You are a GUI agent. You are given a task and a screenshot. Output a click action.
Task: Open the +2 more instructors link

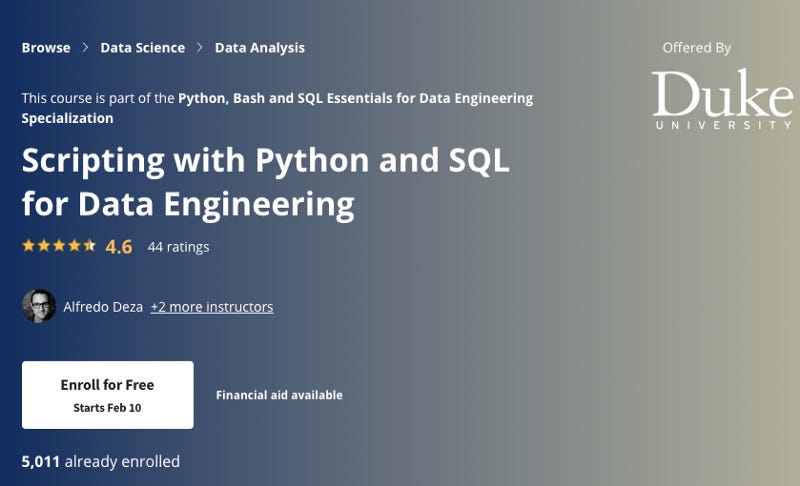click(212, 307)
